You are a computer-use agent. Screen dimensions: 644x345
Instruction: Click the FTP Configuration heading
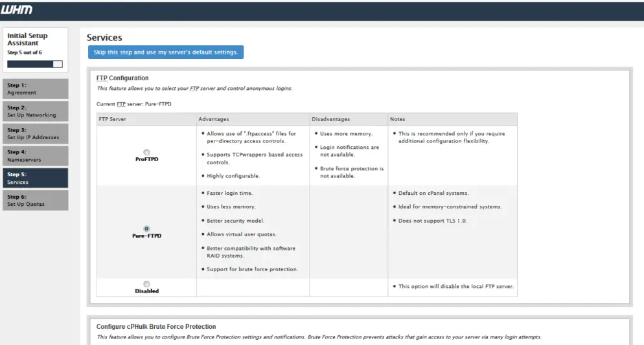point(122,78)
